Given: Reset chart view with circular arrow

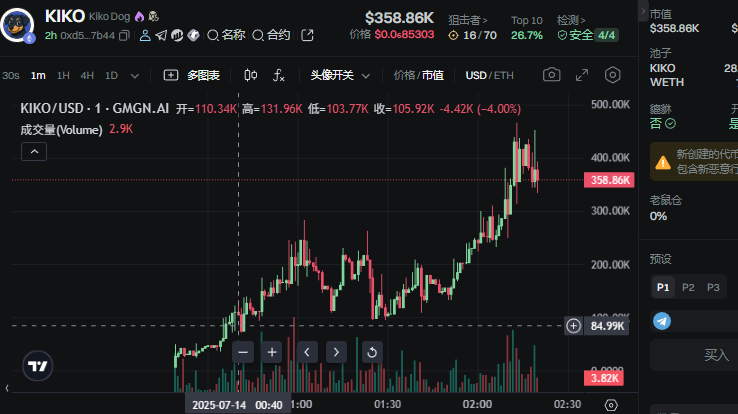Looking at the screenshot, I should click(372, 352).
